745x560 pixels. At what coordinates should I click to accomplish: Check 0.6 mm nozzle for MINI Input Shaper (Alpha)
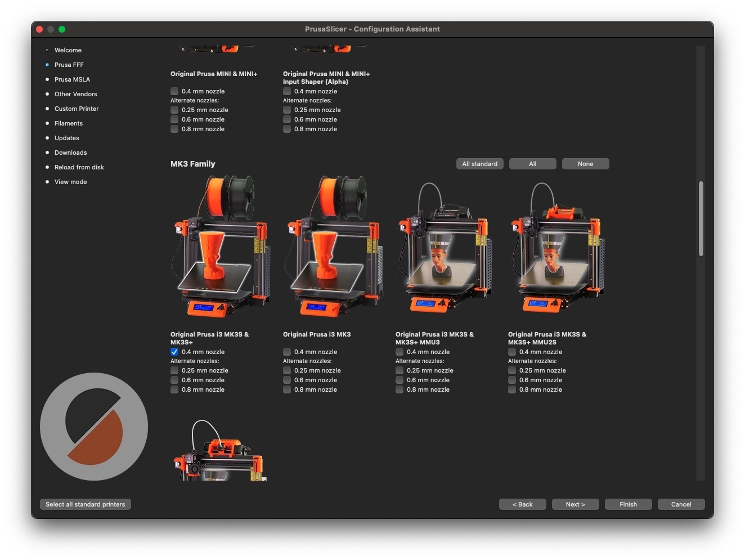[x=287, y=119]
